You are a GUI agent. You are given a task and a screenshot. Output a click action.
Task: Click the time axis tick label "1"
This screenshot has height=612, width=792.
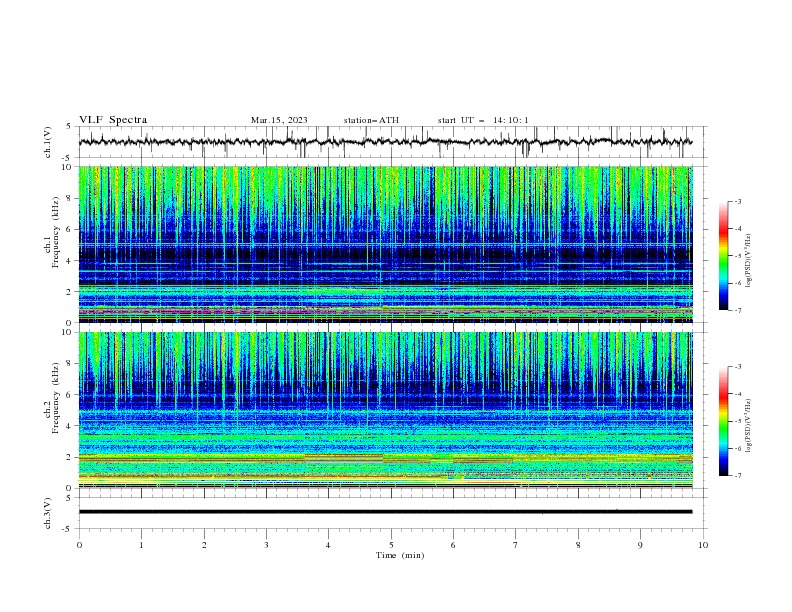(x=141, y=545)
